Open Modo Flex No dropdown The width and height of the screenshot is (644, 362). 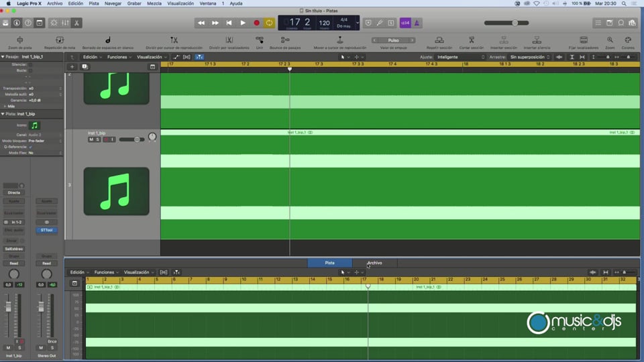(44, 153)
